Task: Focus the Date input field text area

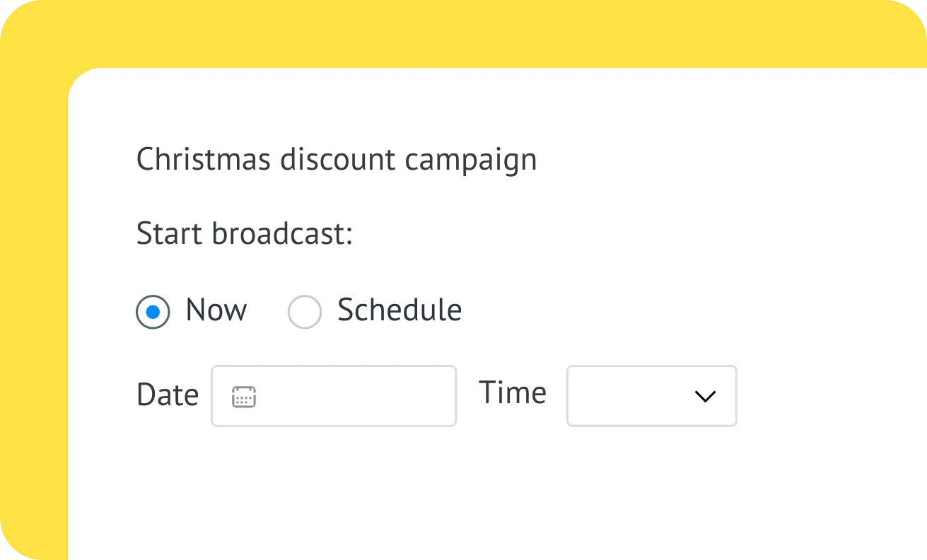Action: (354, 397)
